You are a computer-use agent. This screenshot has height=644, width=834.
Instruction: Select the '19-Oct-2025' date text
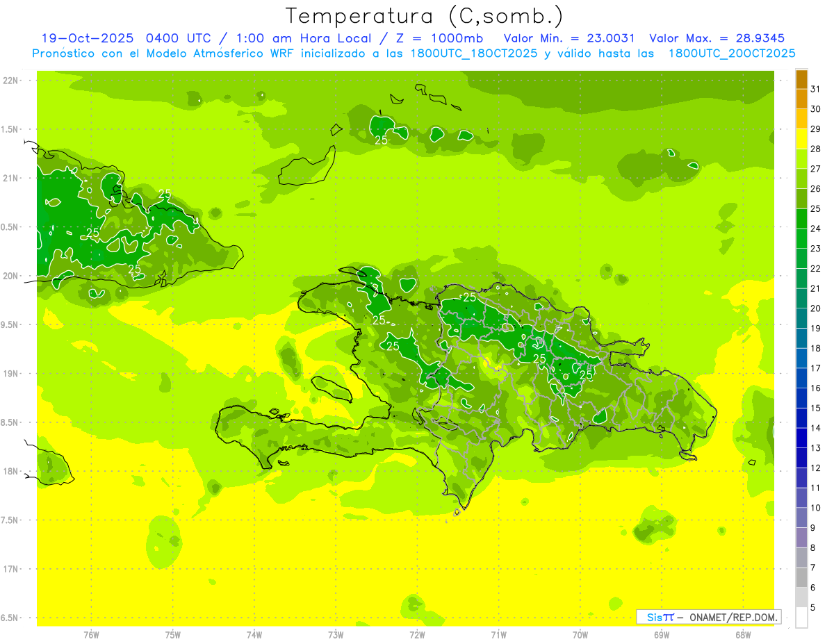pos(88,38)
